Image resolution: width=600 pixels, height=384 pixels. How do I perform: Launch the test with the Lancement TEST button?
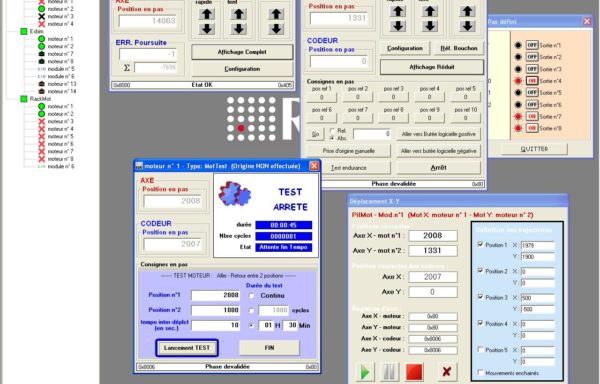(187, 348)
